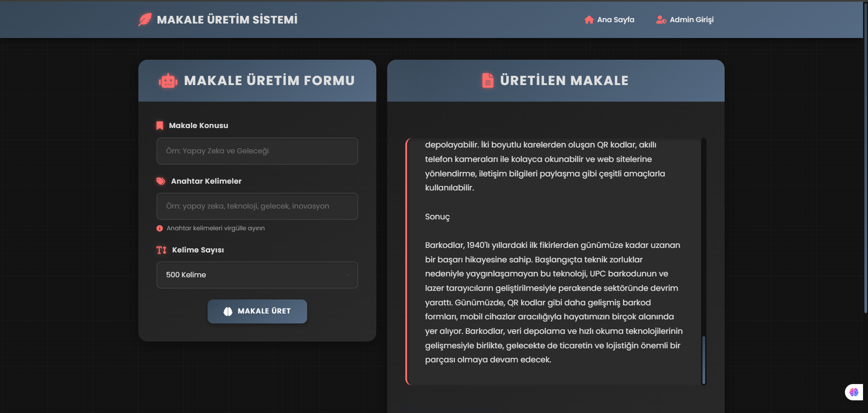Click the brain widget icon at bottom right

click(854, 392)
